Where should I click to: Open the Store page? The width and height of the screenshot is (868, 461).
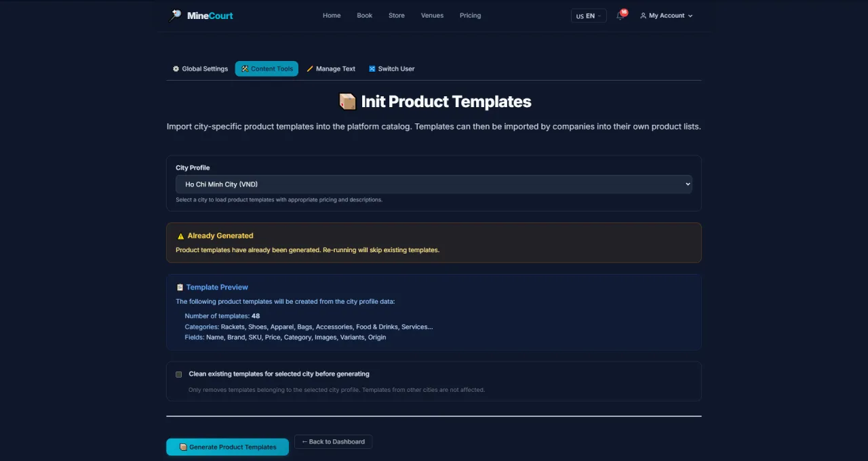tap(397, 16)
